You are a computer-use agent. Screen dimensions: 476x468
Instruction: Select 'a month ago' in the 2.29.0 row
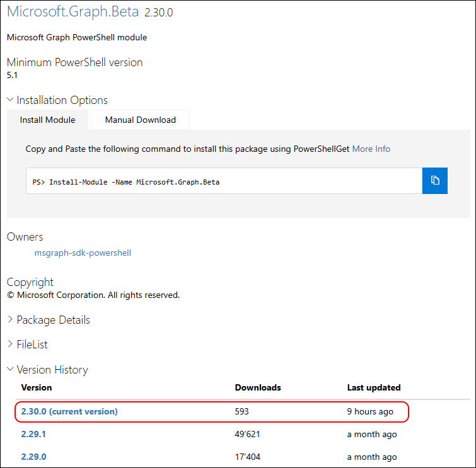click(372, 457)
